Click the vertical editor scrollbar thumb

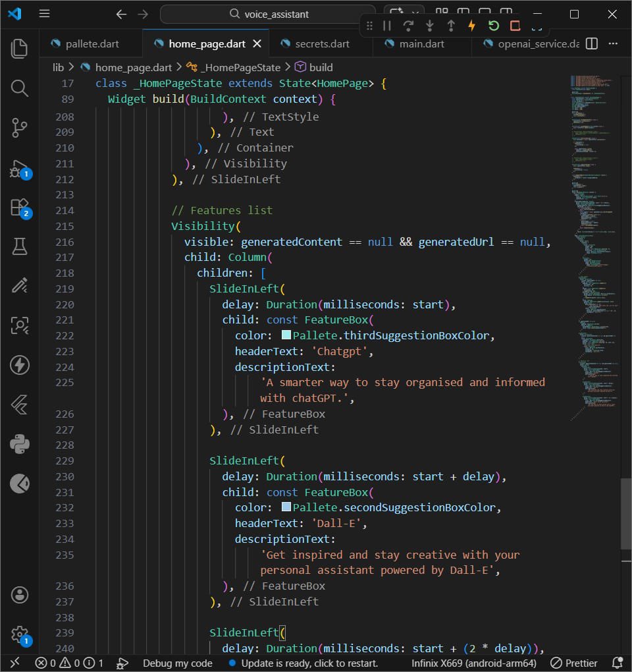tap(626, 513)
